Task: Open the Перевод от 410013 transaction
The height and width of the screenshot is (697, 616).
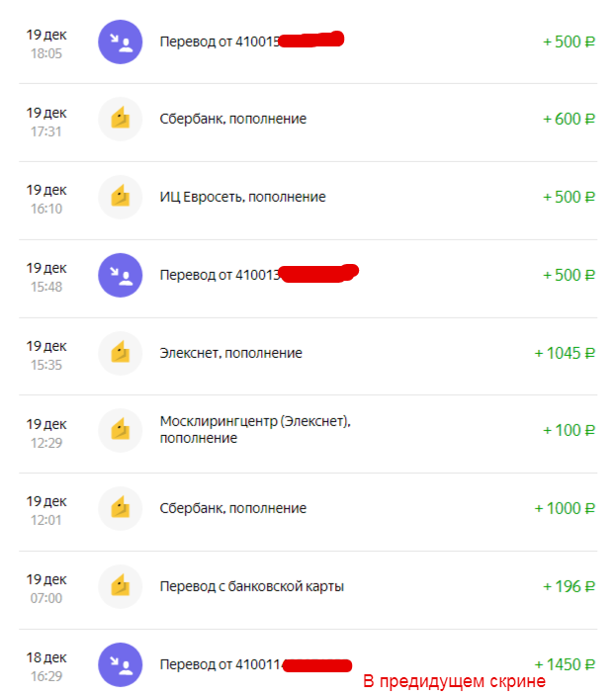Action: coord(219,275)
